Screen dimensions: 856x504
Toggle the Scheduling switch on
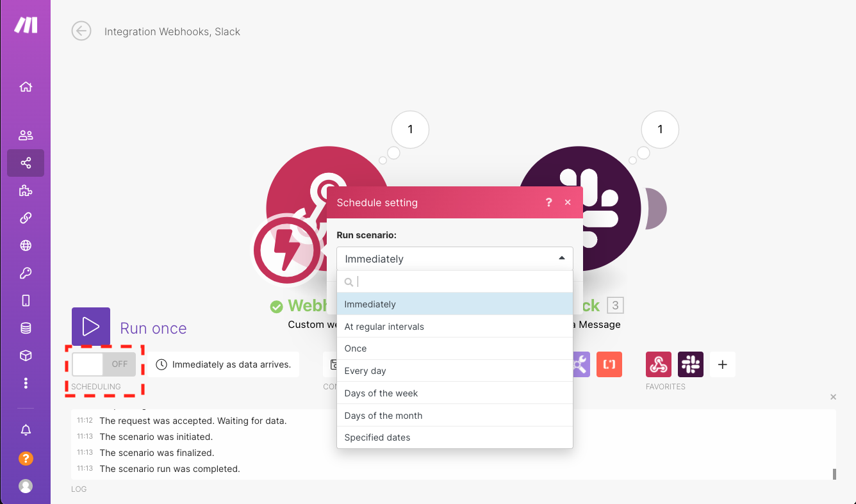click(103, 364)
